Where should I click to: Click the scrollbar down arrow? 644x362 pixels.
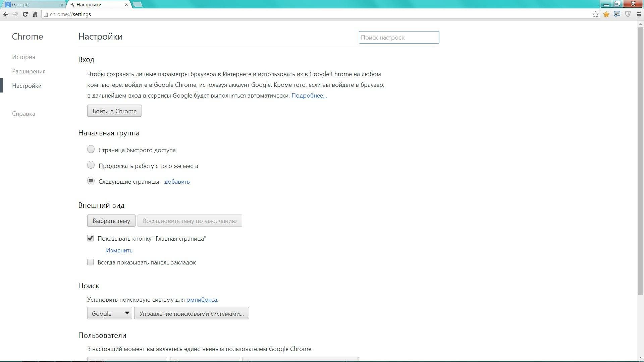640,358
